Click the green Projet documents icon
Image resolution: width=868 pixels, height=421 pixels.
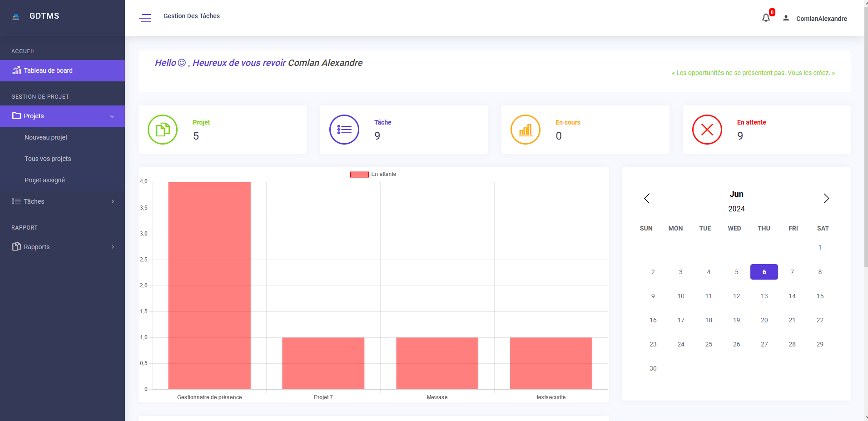(x=163, y=130)
